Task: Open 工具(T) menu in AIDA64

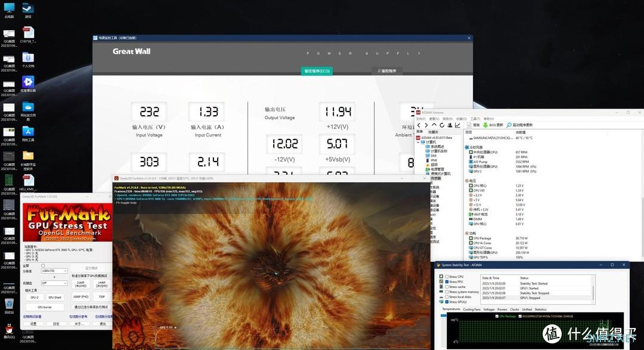Action: point(475,119)
